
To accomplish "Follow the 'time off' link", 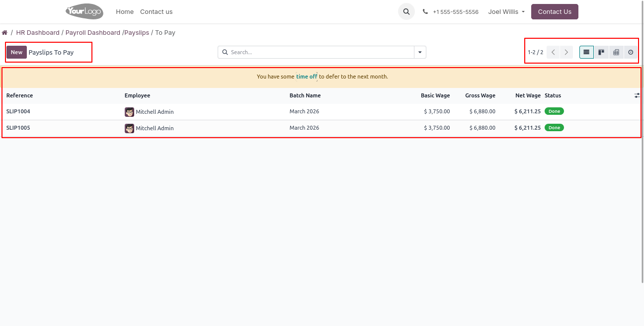I will (x=307, y=77).
